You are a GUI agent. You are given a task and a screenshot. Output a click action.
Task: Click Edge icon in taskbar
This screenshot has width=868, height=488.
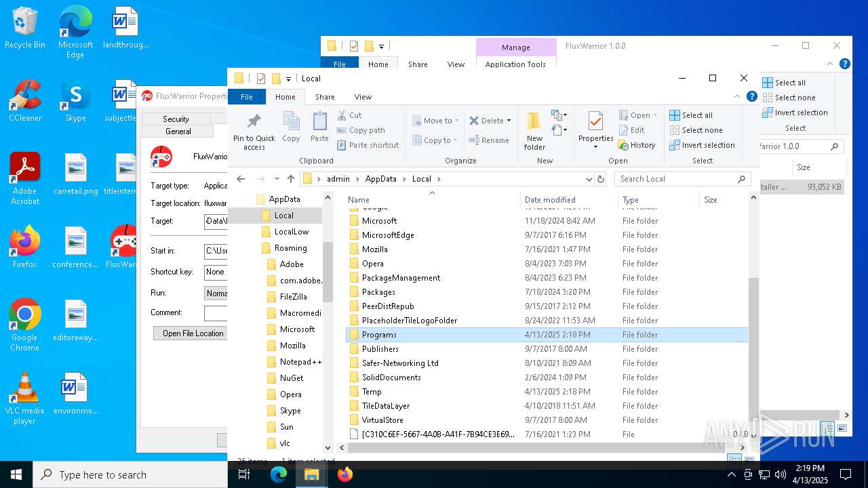pos(279,474)
